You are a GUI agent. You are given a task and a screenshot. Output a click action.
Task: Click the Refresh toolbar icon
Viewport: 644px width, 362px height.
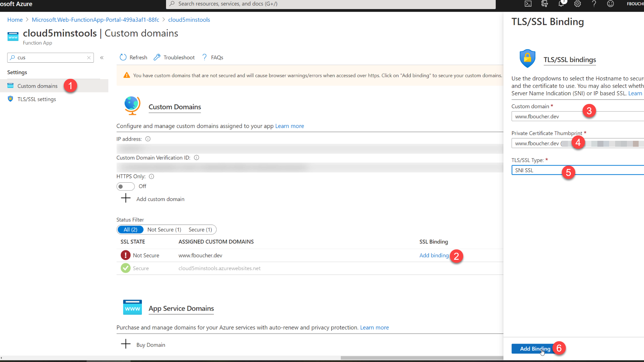click(123, 57)
